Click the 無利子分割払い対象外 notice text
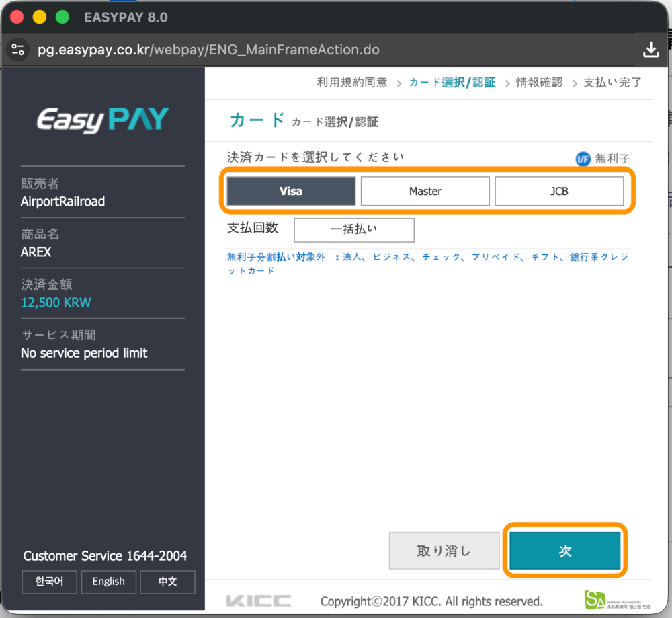This screenshot has width=672, height=618. point(427,264)
